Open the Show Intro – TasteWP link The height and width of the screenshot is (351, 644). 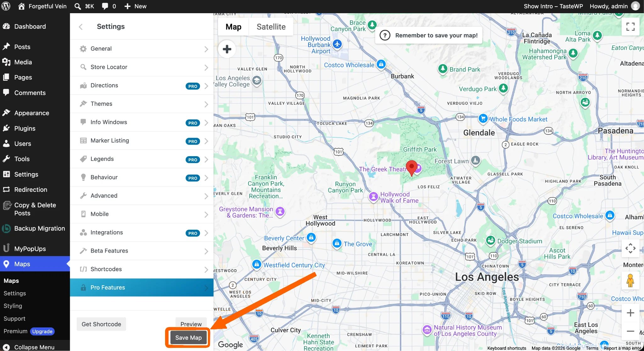click(553, 6)
